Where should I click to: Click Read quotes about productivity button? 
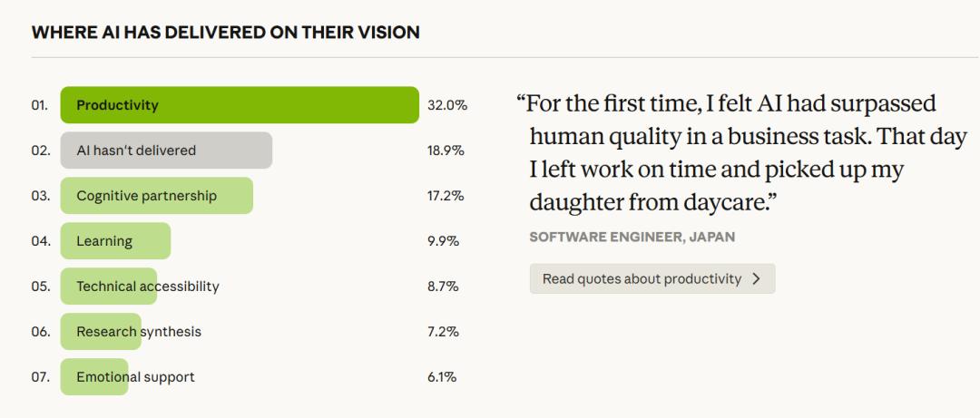tap(652, 278)
